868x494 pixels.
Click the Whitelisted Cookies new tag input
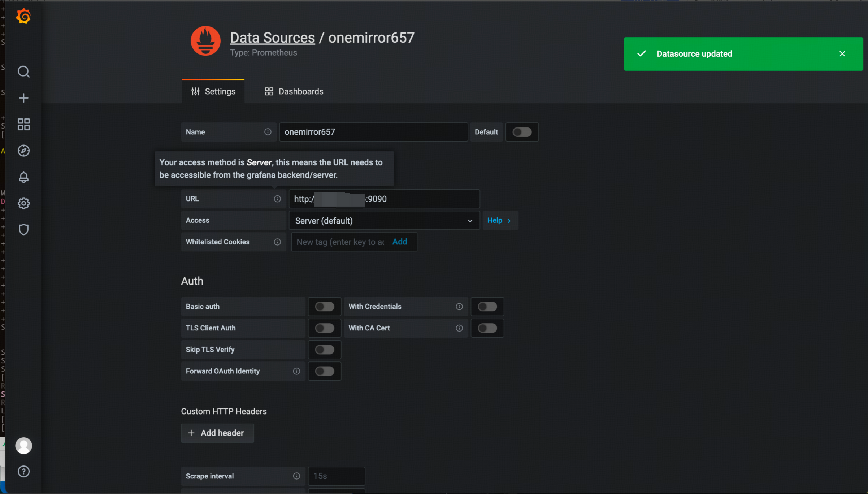[340, 242]
